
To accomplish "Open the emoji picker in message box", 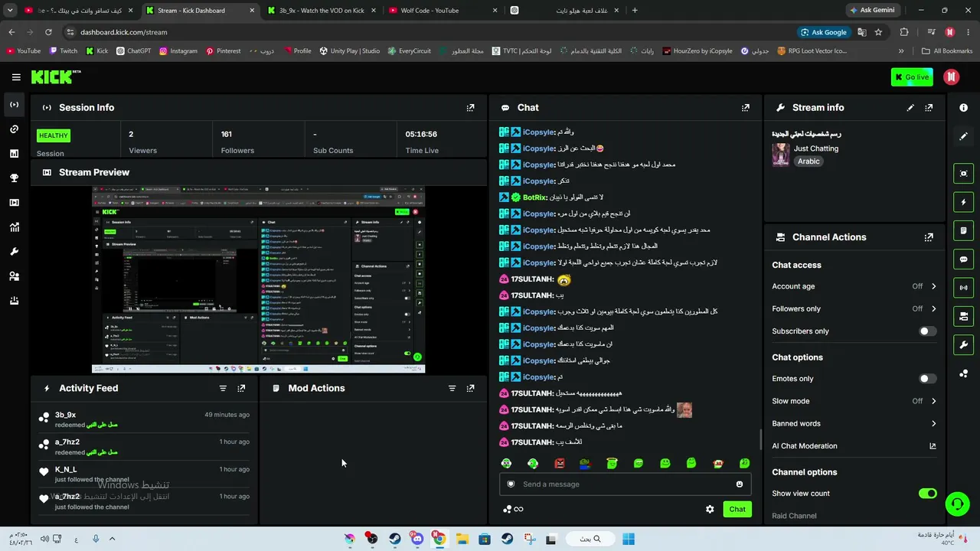I will [x=739, y=484].
